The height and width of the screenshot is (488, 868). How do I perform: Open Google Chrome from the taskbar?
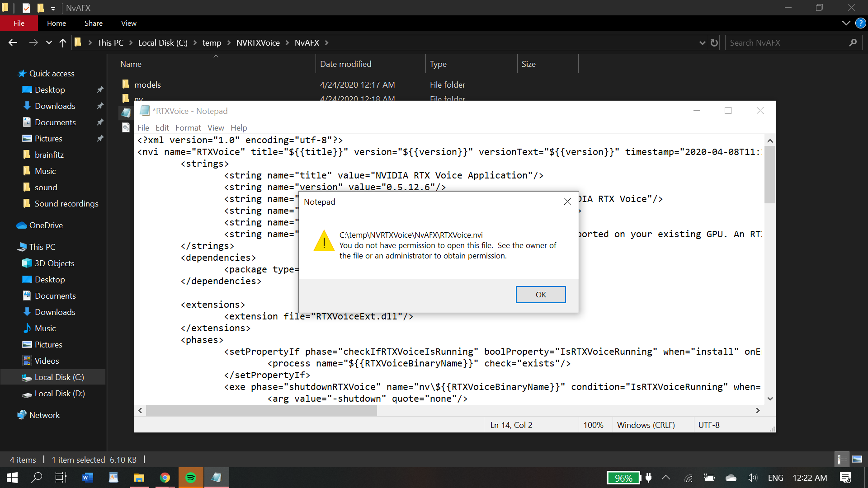(165, 478)
